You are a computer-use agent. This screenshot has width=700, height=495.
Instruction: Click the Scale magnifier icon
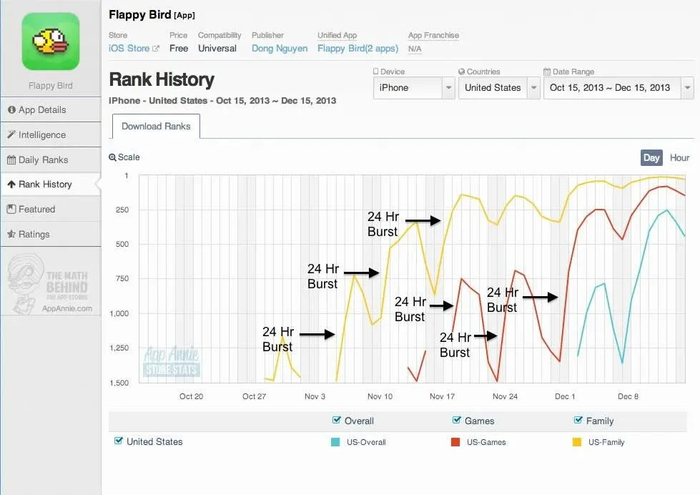click(113, 157)
